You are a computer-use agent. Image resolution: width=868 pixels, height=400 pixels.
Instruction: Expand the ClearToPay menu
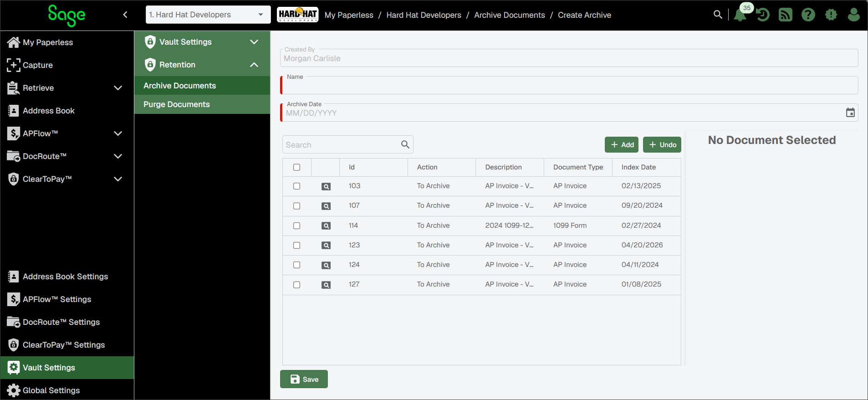[118, 179]
